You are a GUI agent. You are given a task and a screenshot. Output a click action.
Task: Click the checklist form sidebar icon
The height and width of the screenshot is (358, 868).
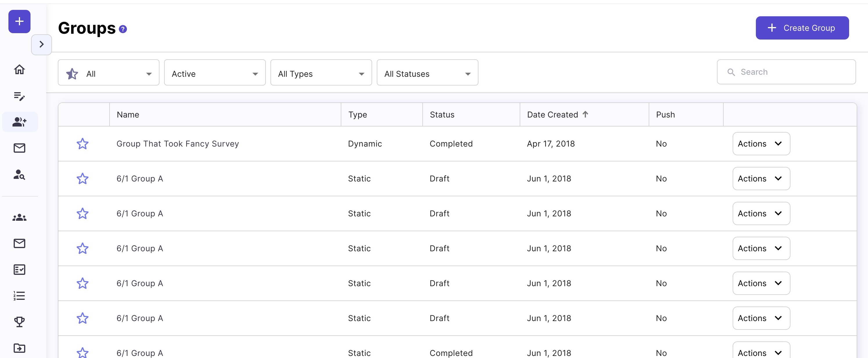[19, 270]
